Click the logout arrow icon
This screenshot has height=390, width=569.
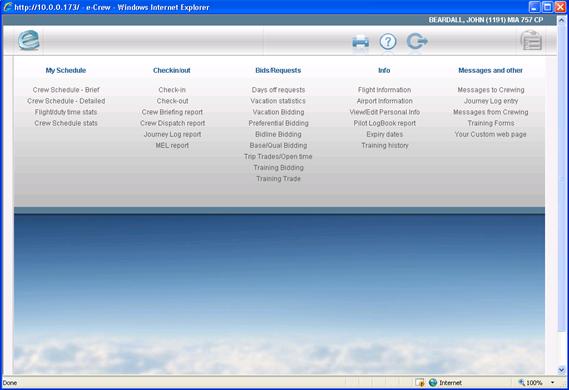[x=417, y=41]
